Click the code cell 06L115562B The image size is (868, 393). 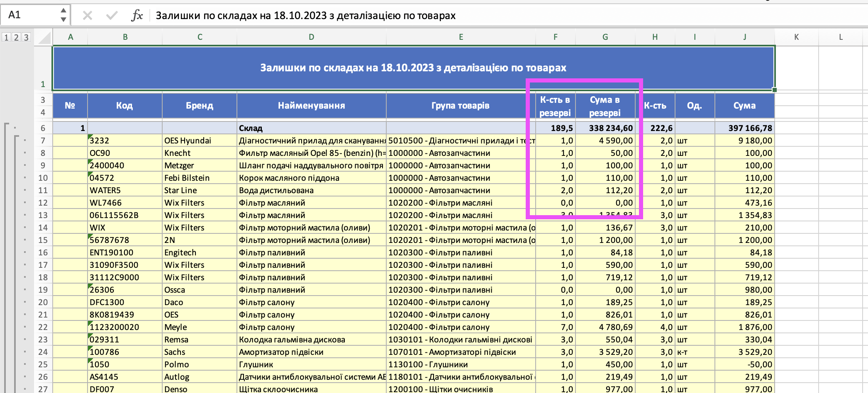pyautogui.click(x=125, y=215)
